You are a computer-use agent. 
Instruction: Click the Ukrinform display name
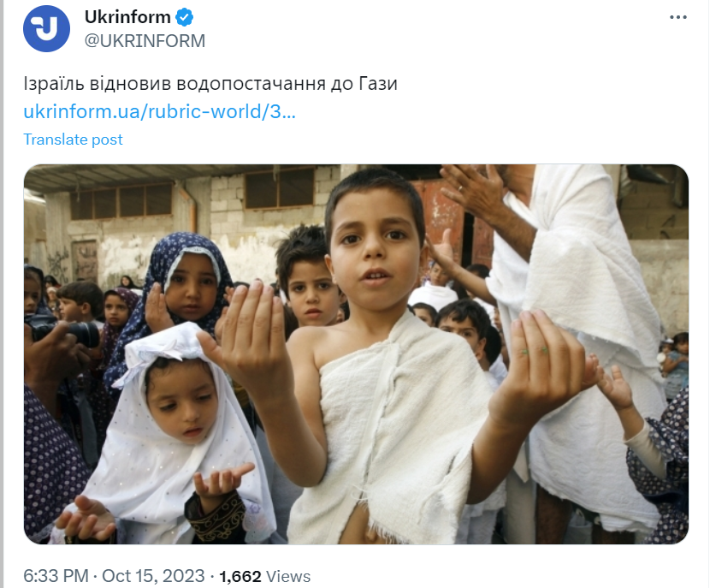pyautogui.click(x=127, y=17)
